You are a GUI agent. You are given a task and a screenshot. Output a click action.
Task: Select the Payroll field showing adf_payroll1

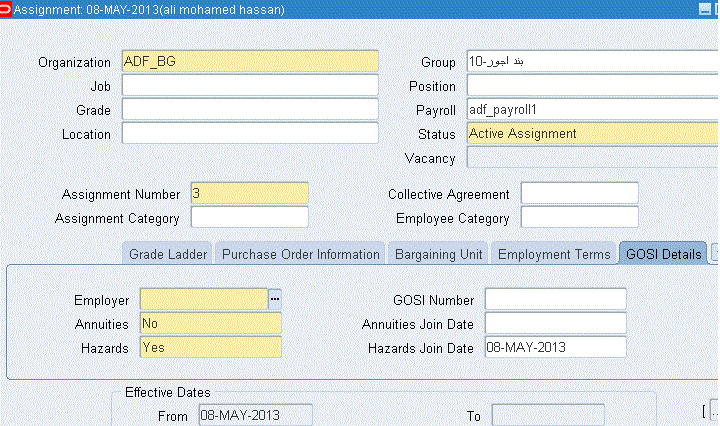pyautogui.click(x=591, y=109)
